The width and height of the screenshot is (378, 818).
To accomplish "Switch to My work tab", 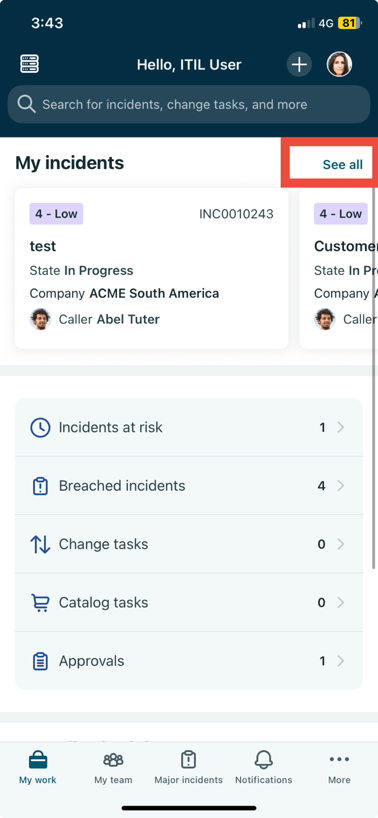I will 38,768.
